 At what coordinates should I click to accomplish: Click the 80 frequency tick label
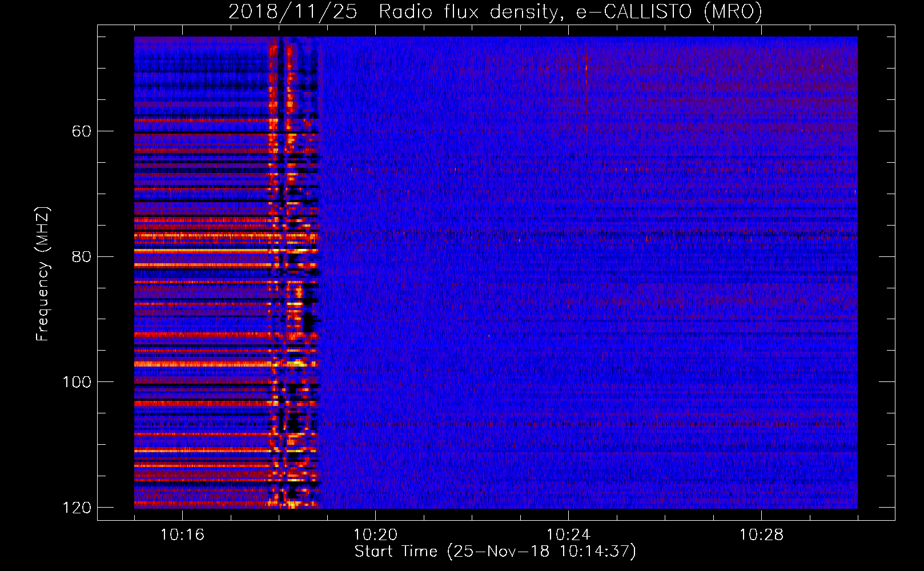click(x=82, y=256)
